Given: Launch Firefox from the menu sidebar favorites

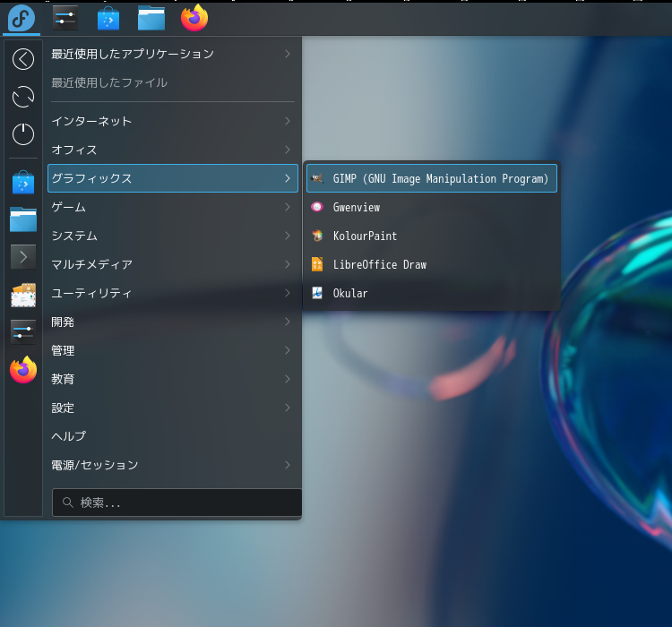Looking at the screenshot, I should (x=23, y=370).
